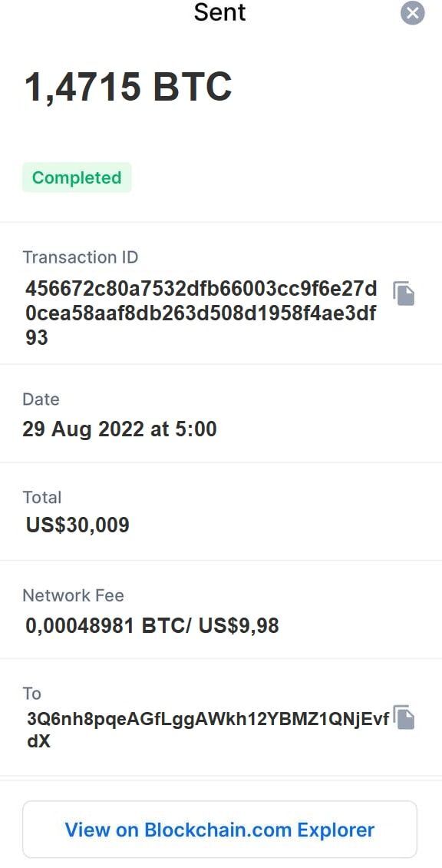Click the US$30,009 total value

pyautogui.click(x=78, y=525)
